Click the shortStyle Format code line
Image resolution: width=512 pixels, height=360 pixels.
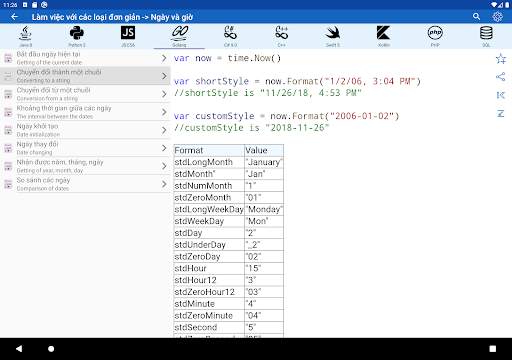point(297,81)
